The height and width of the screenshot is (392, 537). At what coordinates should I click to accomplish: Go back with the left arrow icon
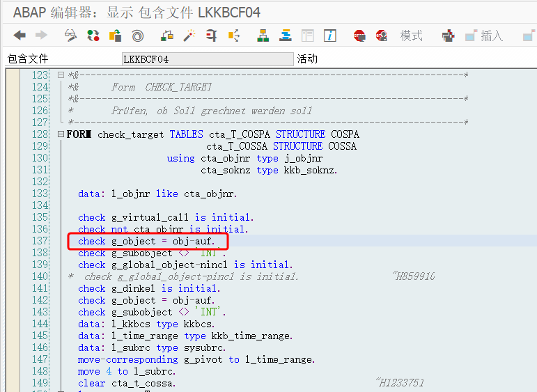[x=20, y=36]
